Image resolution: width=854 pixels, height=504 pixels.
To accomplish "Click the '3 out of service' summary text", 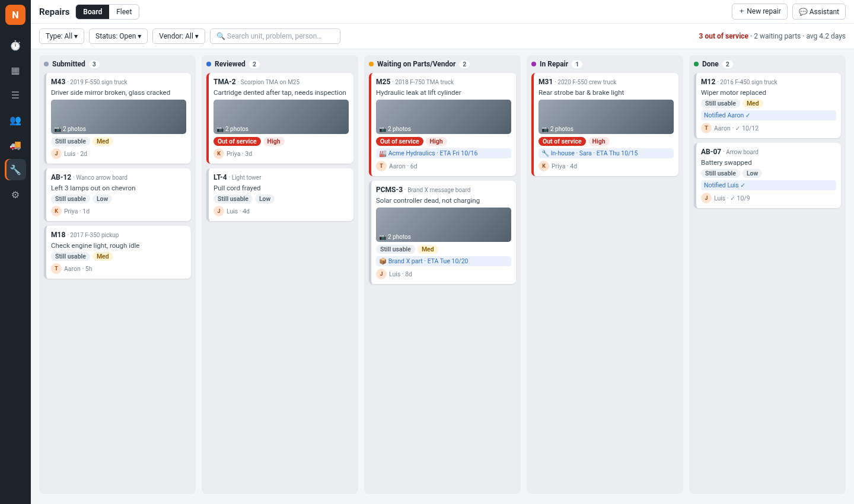I will 724,36.
